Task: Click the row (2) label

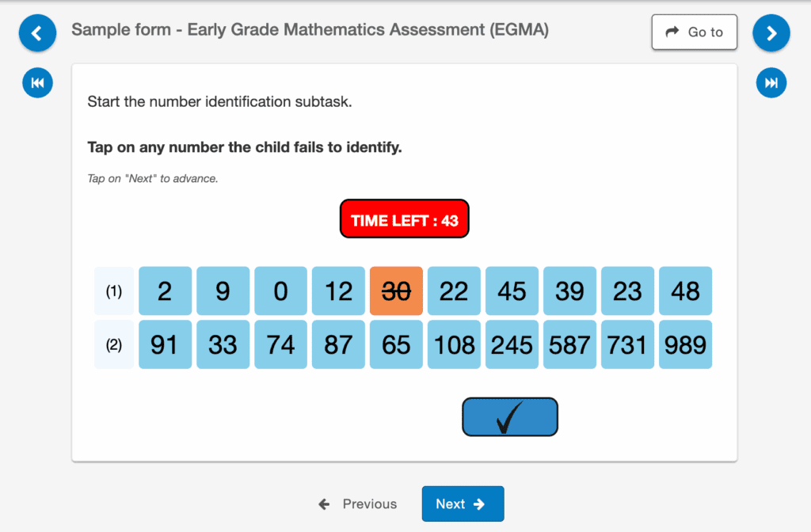Action: 114,344
